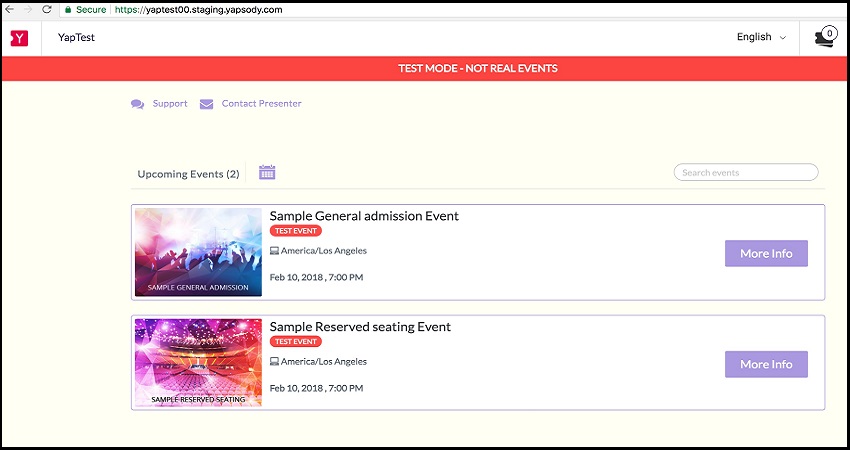Viewport: 850px width, 450px height.
Task: Click More Info for General admission Event
Action: (x=767, y=254)
